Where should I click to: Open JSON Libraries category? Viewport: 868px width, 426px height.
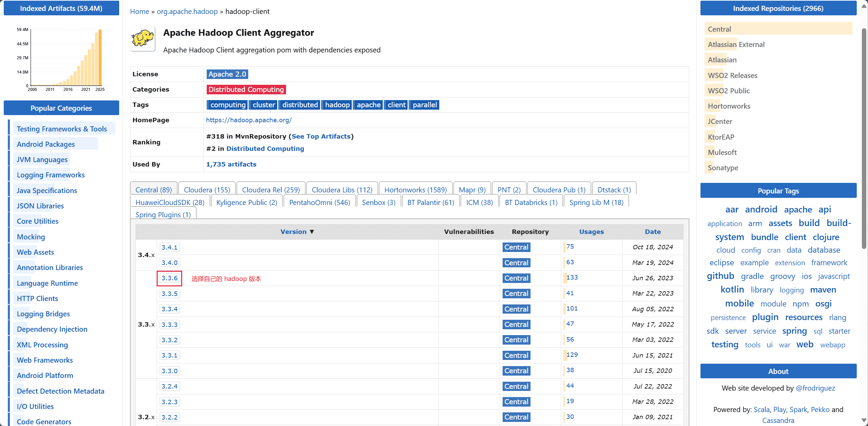(40, 206)
